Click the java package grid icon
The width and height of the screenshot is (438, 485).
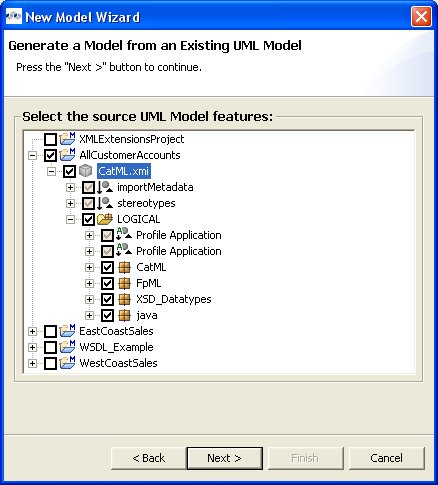coord(124,315)
